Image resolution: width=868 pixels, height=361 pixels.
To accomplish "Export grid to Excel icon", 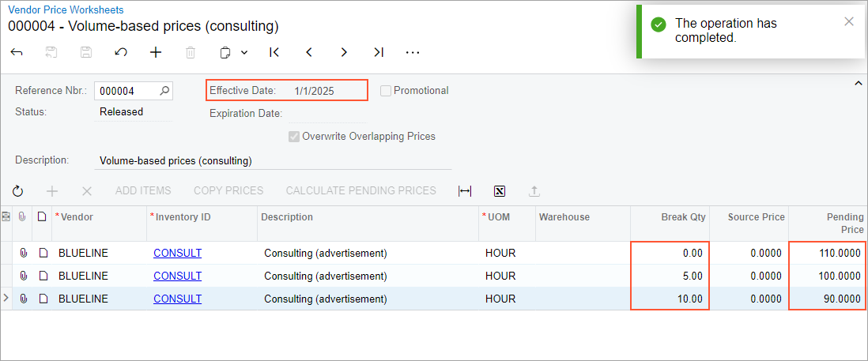I will coord(499,191).
